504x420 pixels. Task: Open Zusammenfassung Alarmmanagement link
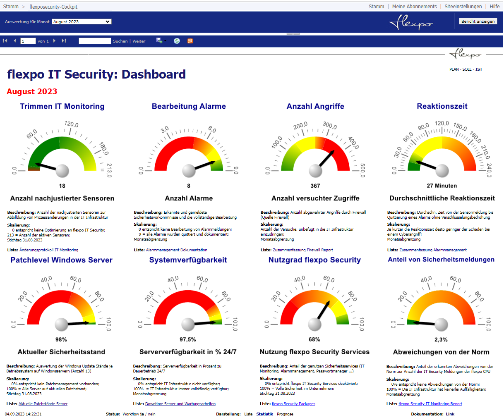(x=433, y=250)
